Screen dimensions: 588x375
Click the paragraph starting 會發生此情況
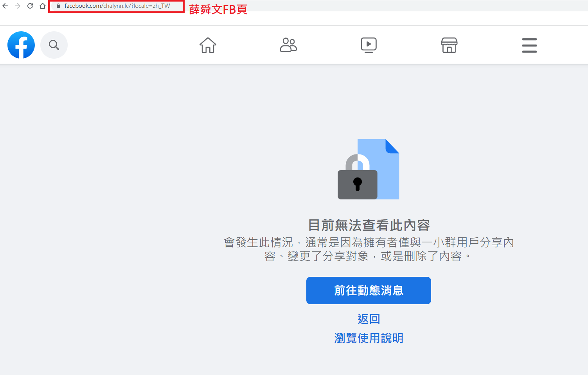coord(369,249)
